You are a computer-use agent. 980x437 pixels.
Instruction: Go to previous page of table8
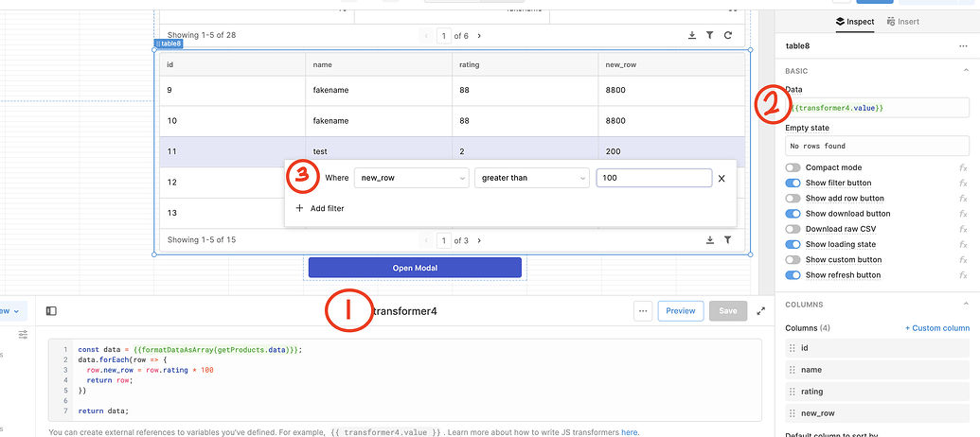click(x=426, y=239)
